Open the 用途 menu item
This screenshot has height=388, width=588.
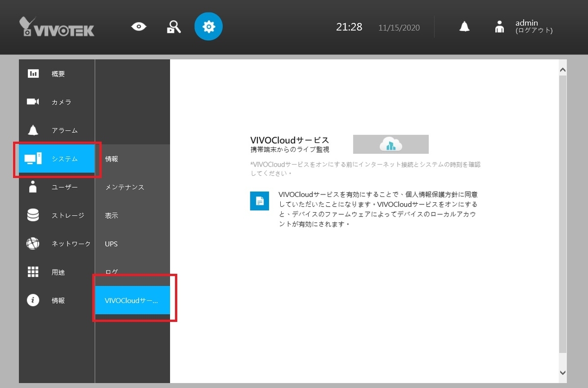click(57, 272)
